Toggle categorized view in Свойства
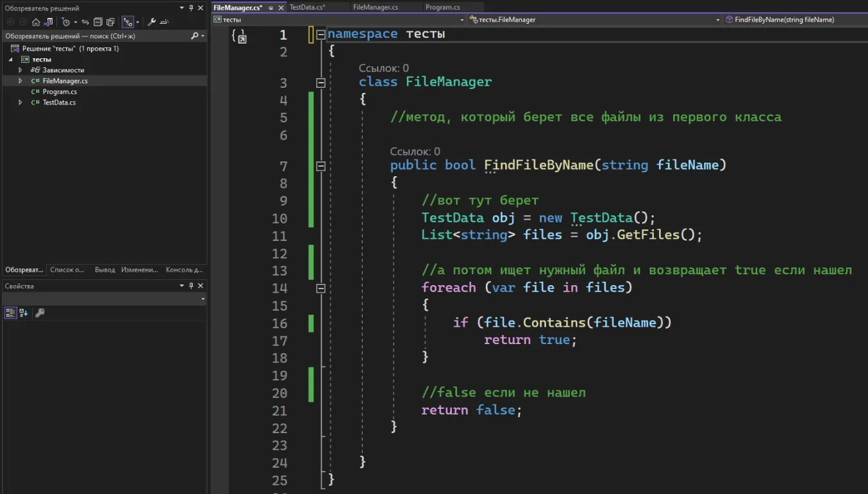Image resolution: width=868 pixels, height=494 pixels. point(11,313)
